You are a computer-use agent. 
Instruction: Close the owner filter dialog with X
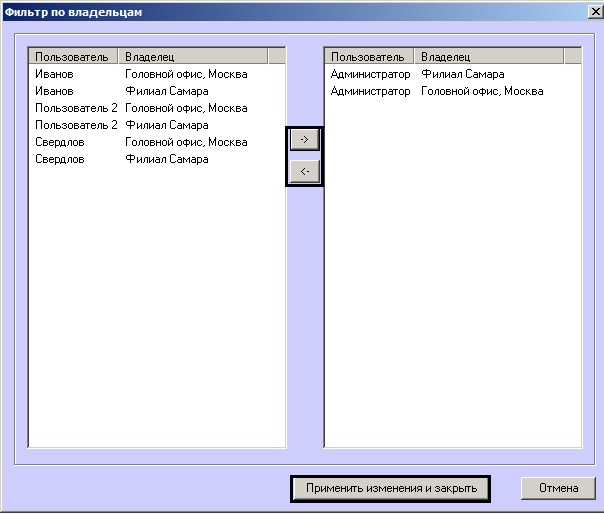[x=596, y=12]
